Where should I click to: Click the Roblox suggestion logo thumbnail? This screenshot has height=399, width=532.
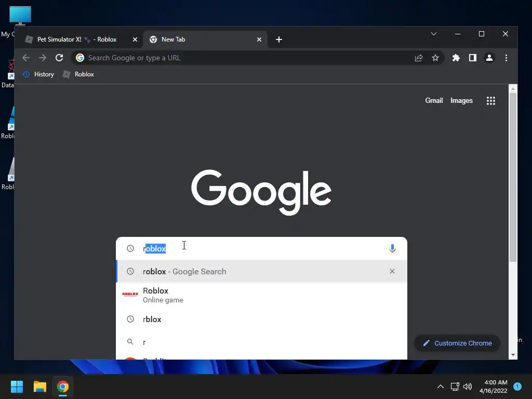tap(130, 294)
